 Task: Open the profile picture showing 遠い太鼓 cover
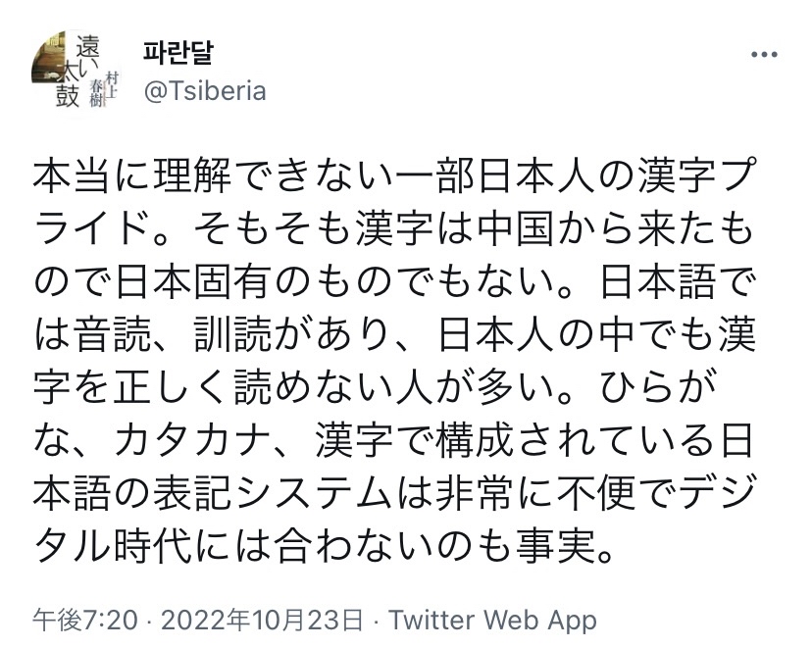point(76,73)
